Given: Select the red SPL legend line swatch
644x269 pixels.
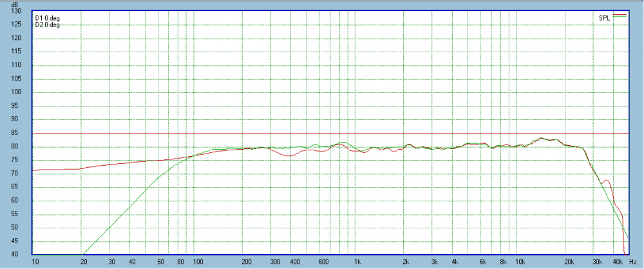Looking at the screenshot, I should [619, 14].
